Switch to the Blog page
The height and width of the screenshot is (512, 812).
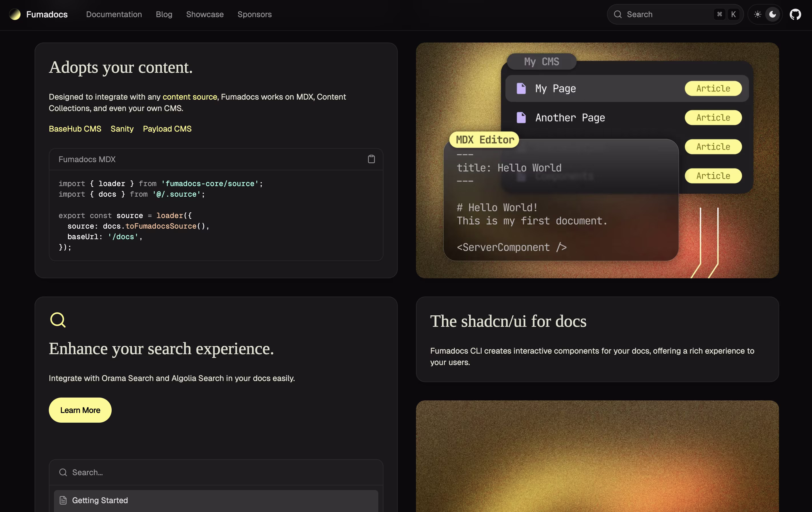pos(164,14)
